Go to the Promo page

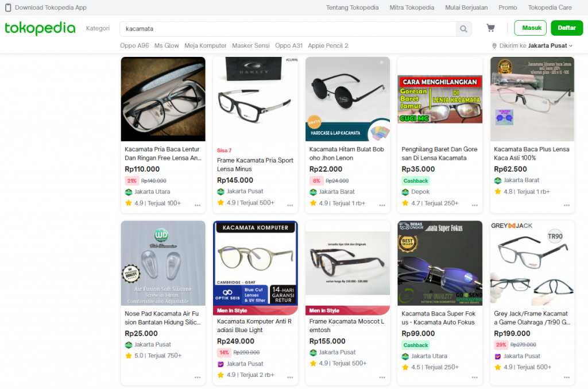point(508,7)
